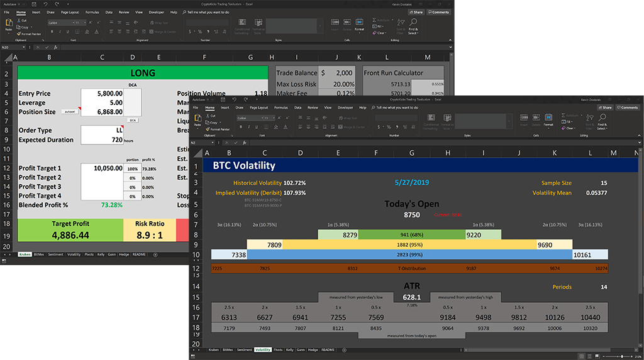The width and height of the screenshot is (644, 360).
Task: Click Format Painter in the front Excel window
Action: pyautogui.click(x=218, y=129)
